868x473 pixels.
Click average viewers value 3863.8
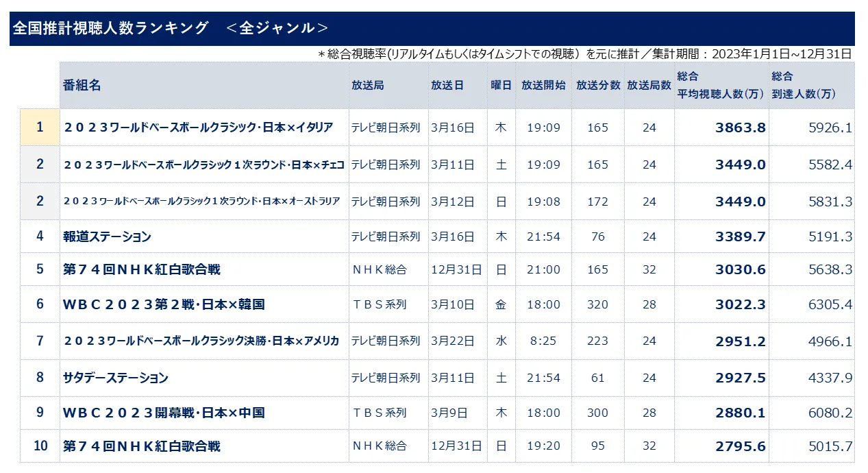click(x=741, y=128)
